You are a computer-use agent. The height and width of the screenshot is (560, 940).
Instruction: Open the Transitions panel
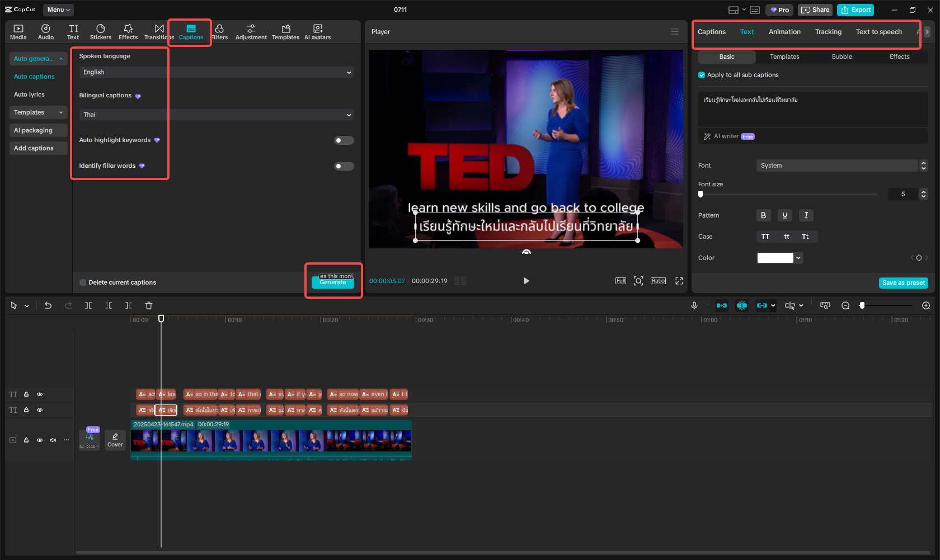pyautogui.click(x=159, y=31)
